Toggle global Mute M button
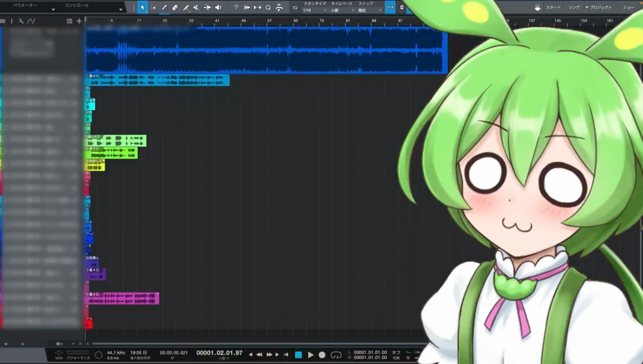 click(x=6, y=344)
